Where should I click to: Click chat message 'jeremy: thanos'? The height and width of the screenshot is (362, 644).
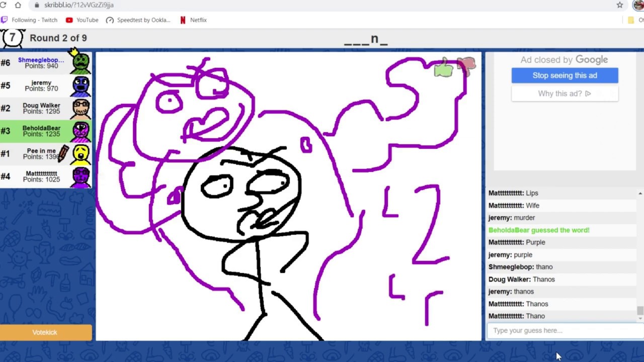[511, 292]
